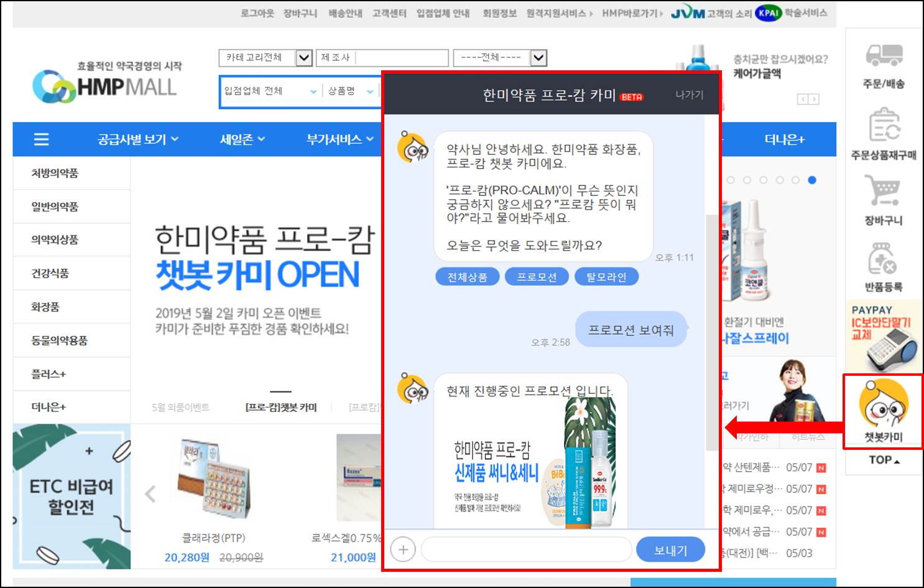The width and height of the screenshot is (924, 588).
Task: Switch to the 5월 외품이벤트 banner tab
Action: (x=181, y=407)
